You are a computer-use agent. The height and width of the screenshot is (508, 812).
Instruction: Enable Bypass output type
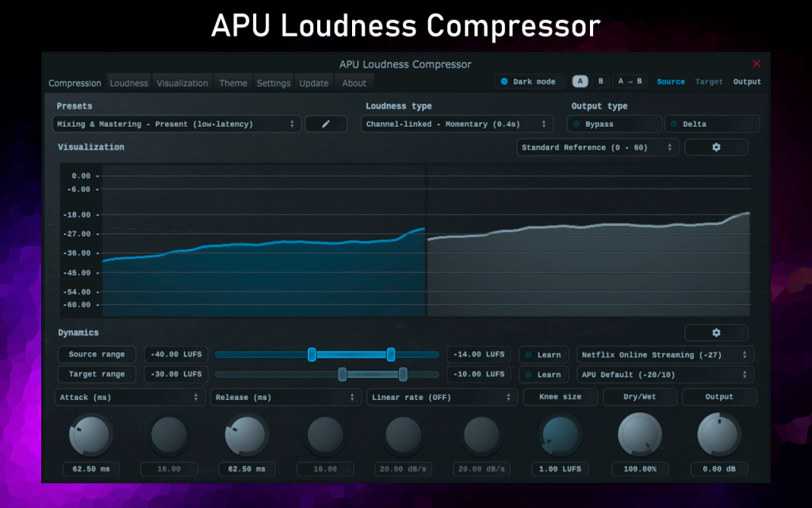click(x=615, y=124)
